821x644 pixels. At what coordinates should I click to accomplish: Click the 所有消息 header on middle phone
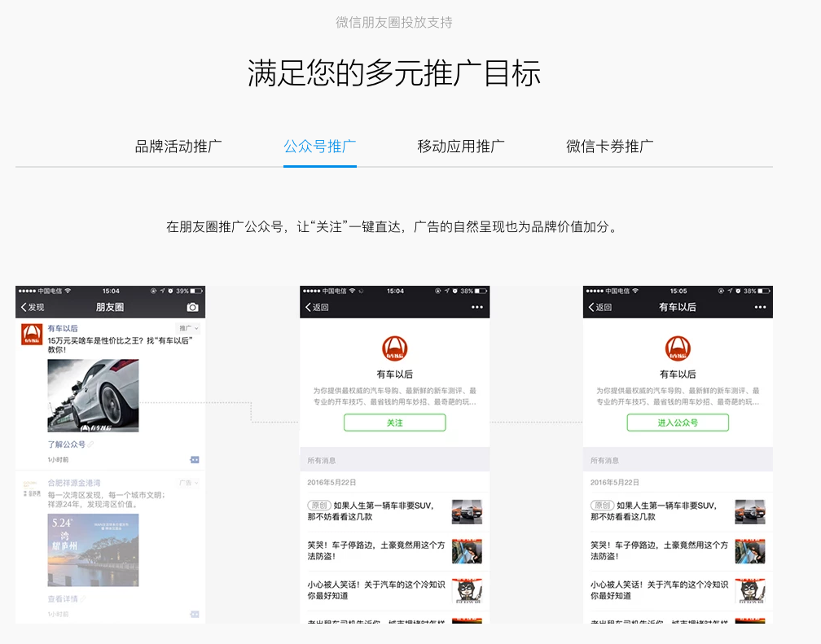(395, 460)
